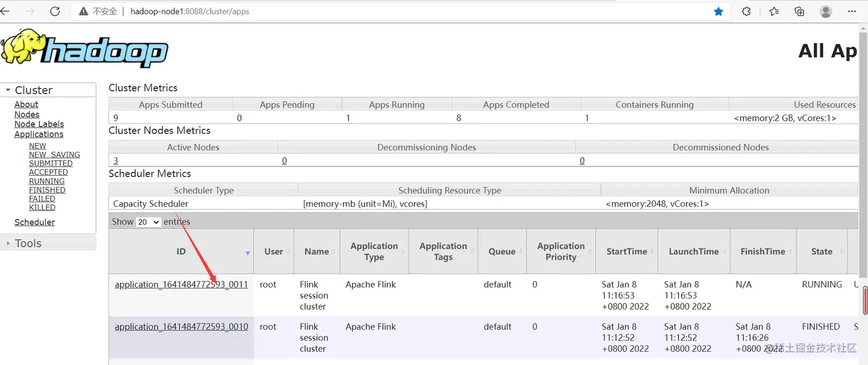The height and width of the screenshot is (365, 868).
Task: Open the favorites list icon
Action: click(x=774, y=11)
